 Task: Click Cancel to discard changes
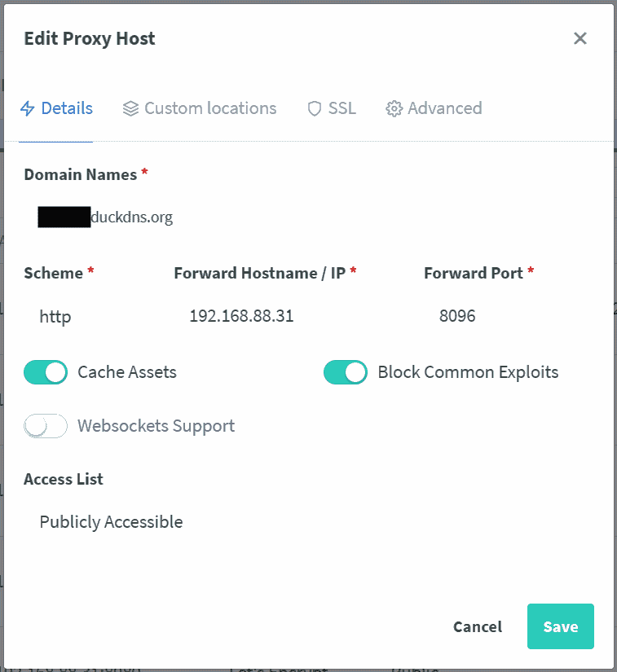point(478,626)
